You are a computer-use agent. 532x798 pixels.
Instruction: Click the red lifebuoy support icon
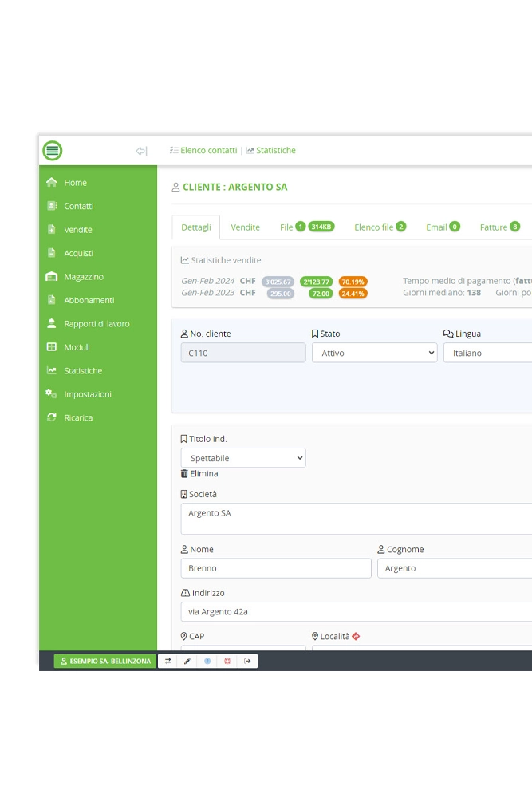pos(227,661)
